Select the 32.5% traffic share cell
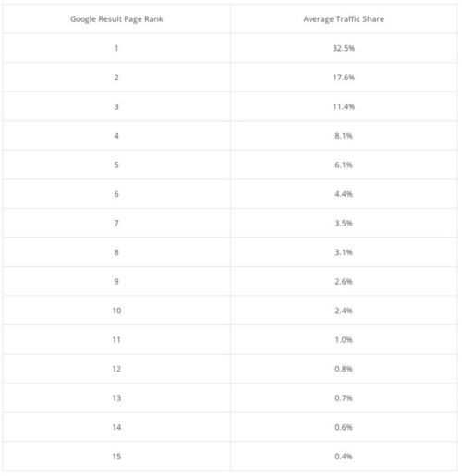Screen dimensions: 462x476 tap(344, 48)
